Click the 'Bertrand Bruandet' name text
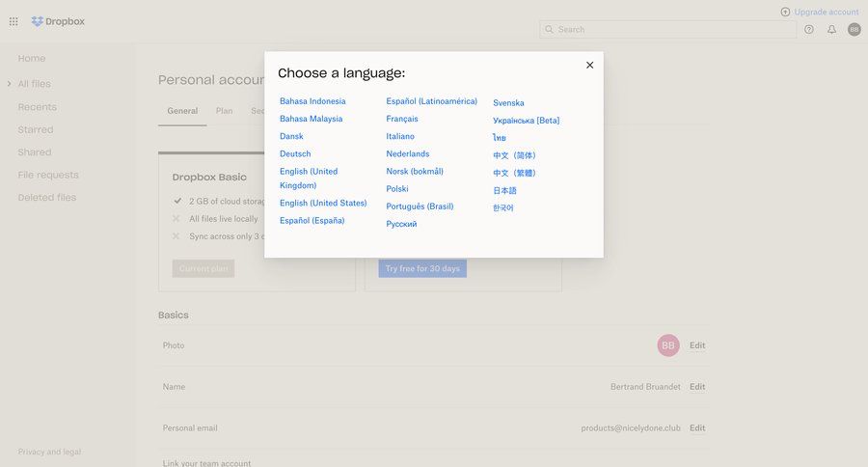Viewport: 868px width, 467px height. pos(645,387)
